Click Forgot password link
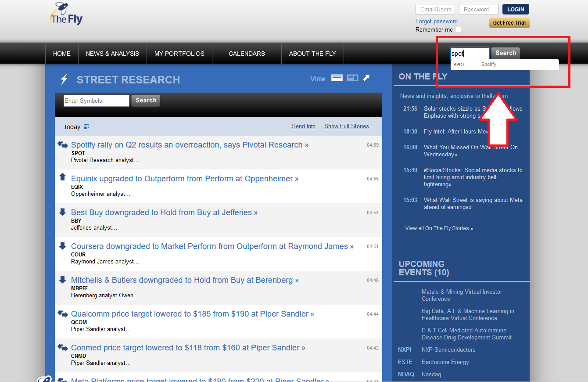 437,21
